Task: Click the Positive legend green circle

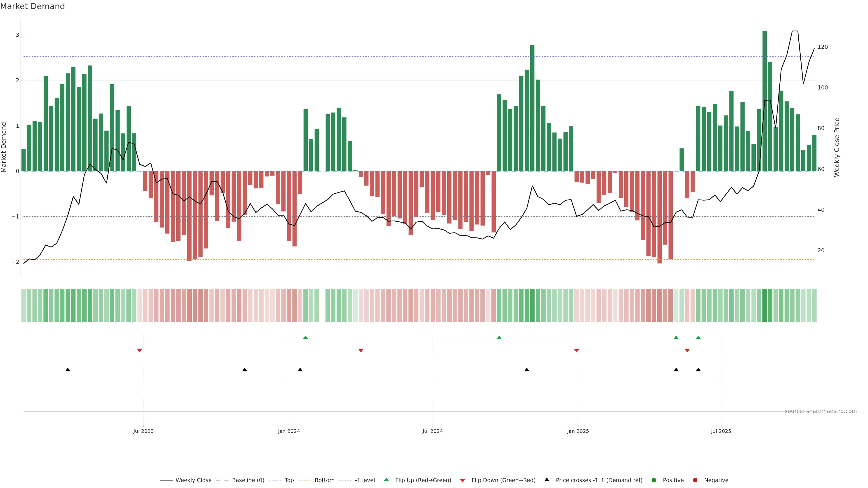Action: click(x=654, y=480)
